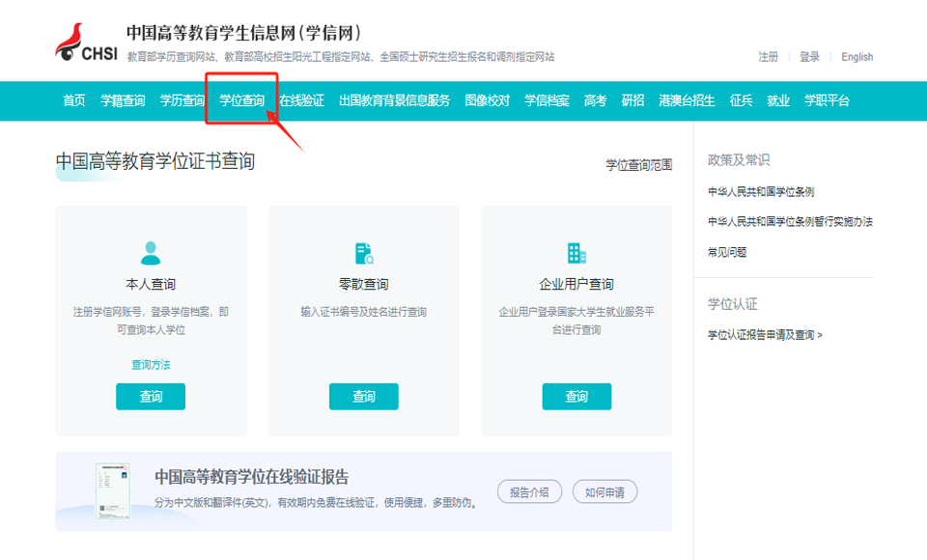The width and height of the screenshot is (927, 560).
Task: Click the 如何申请 button
Action: pos(604,492)
